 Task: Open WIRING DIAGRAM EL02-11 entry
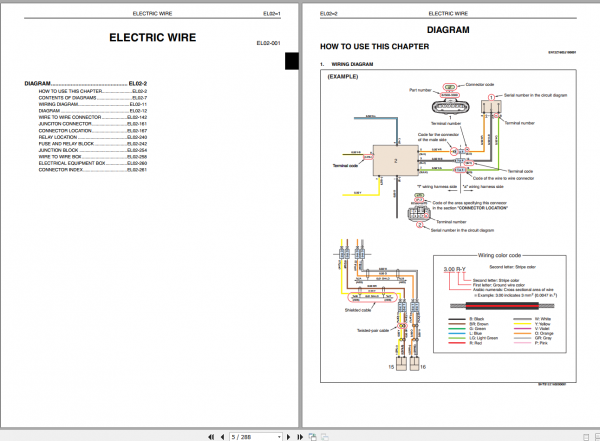point(93,104)
